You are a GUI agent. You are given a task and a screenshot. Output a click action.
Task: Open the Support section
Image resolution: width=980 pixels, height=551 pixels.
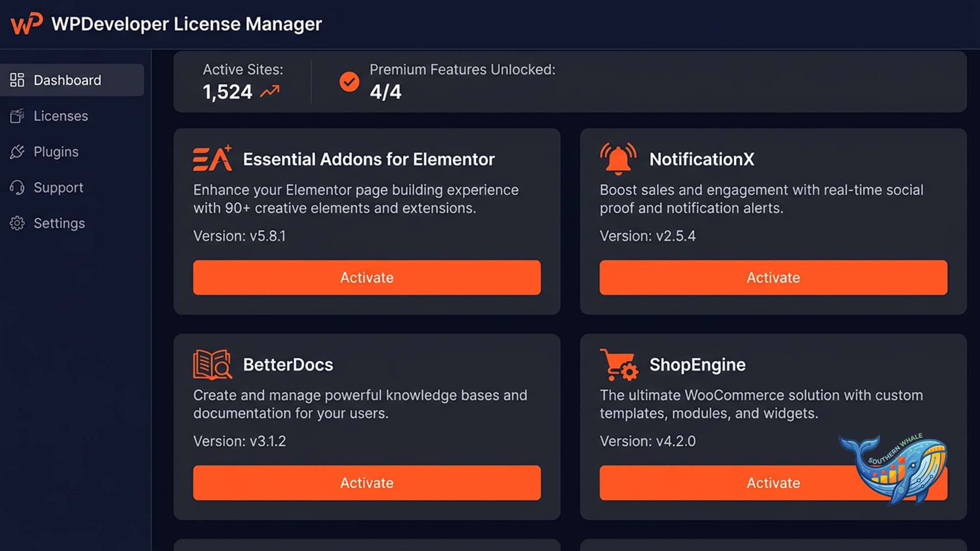pyautogui.click(x=72, y=187)
